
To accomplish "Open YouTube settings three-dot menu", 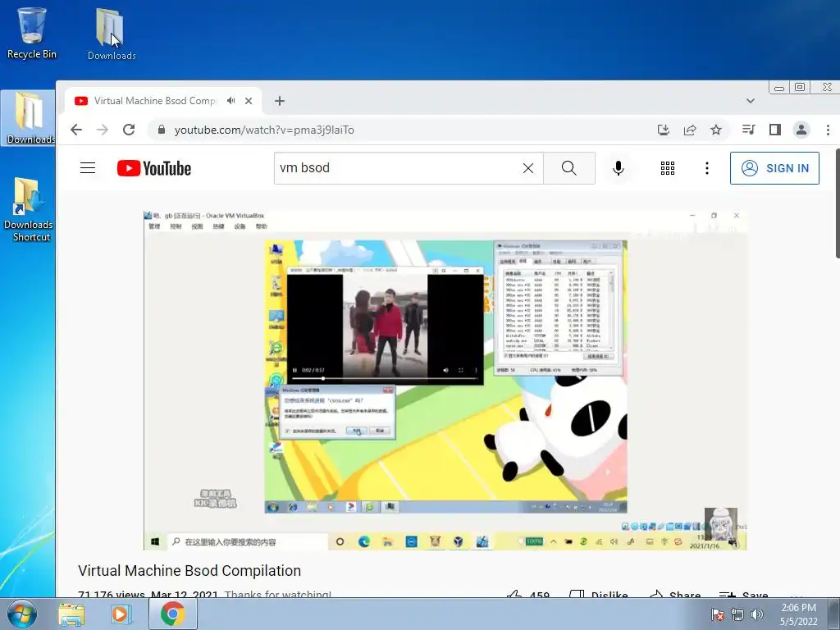I will [707, 168].
